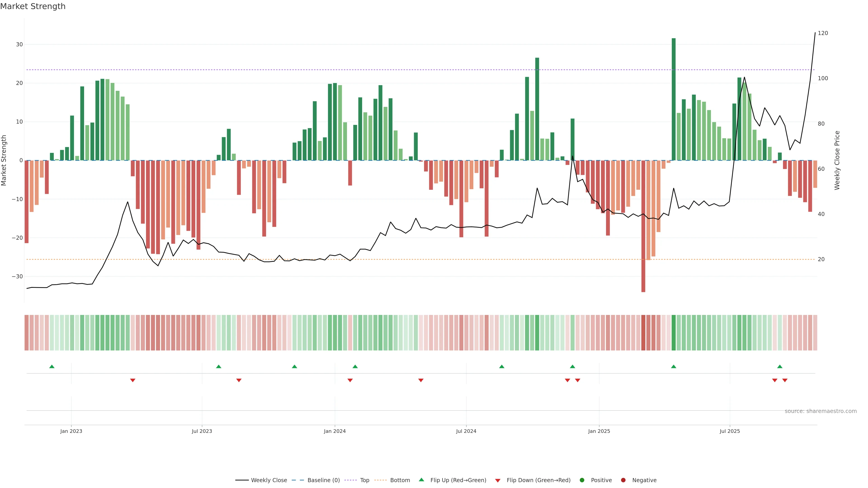Click the Jul 2025 x-axis label
Viewport: 868px width, 488px height.
tap(729, 431)
